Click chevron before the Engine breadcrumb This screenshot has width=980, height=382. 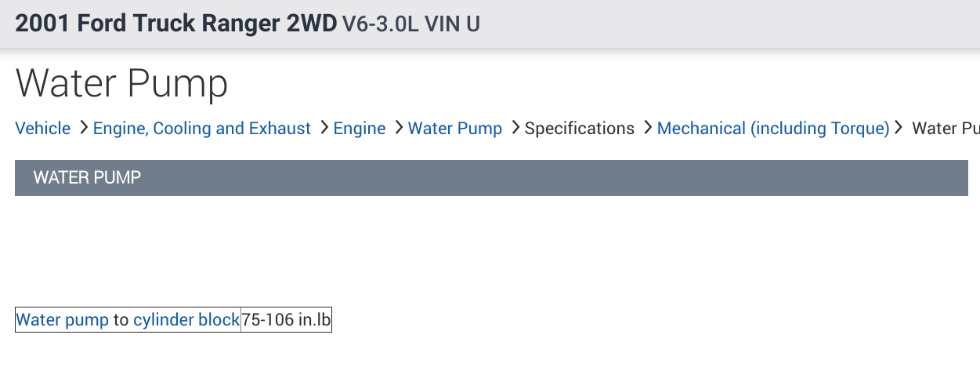coord(324,128)
